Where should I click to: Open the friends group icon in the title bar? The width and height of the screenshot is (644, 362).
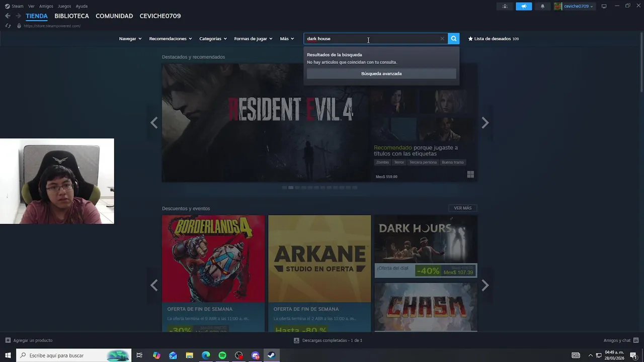505,6
